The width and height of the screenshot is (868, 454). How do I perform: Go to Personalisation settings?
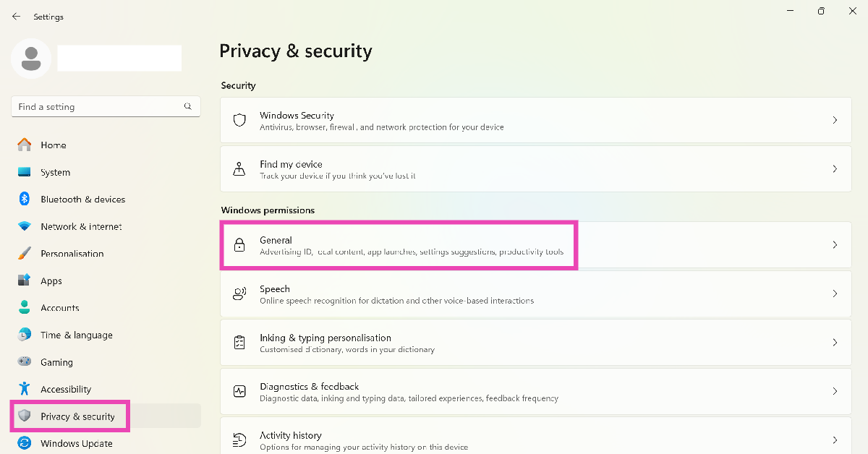(x=72, y=254)
